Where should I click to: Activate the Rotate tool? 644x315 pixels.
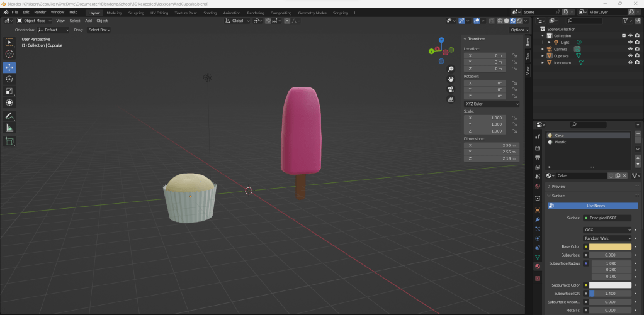[x=9, y=79]
